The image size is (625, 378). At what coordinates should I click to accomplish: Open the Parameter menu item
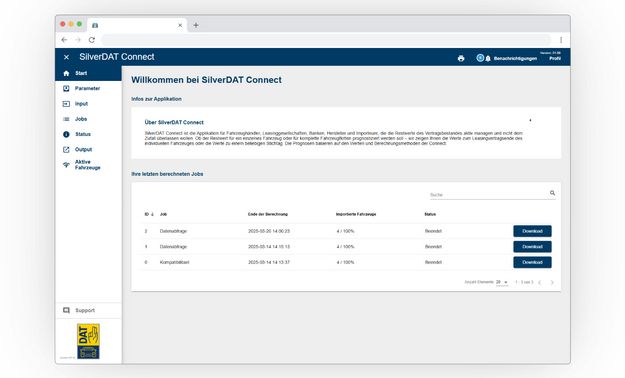point(88,89)
